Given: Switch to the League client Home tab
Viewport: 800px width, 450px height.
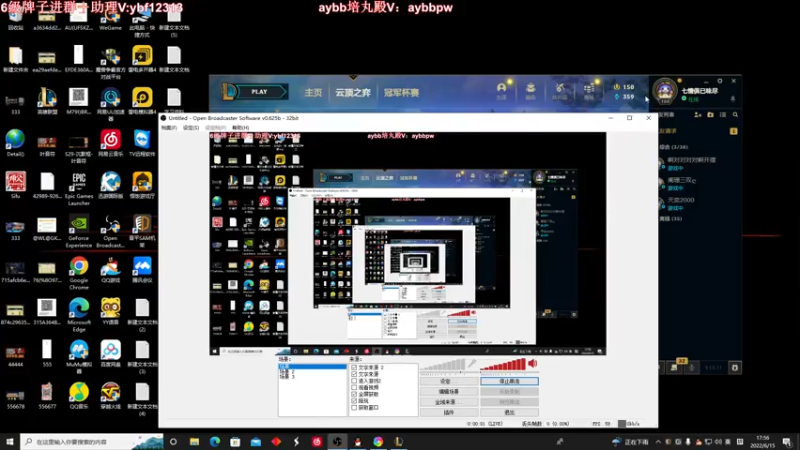Looking at the screenshot, I should pyautogui.click(x=313, y=92).
